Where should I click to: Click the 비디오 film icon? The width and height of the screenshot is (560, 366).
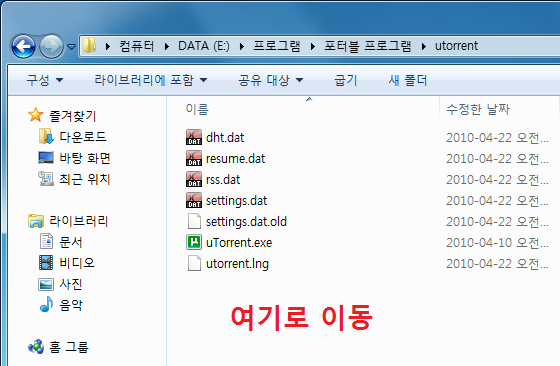pyautogui.click(x=46, y=262)
